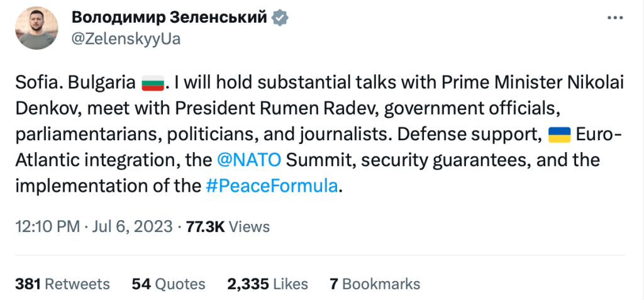
Task: Click the Ukraine flag emoji
Action: 559,135
